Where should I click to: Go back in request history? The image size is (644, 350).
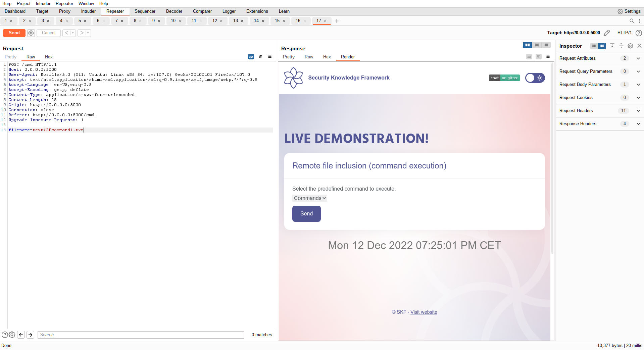point(66,33)
